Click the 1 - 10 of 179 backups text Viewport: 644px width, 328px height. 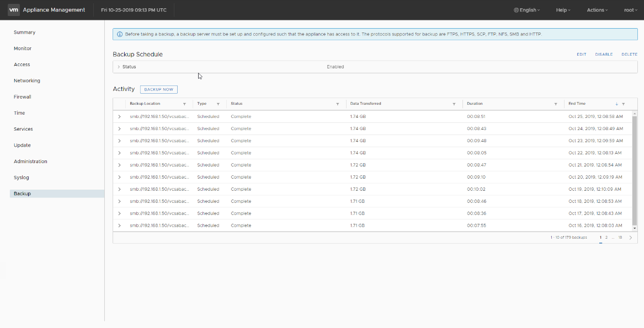coord(568,237)
